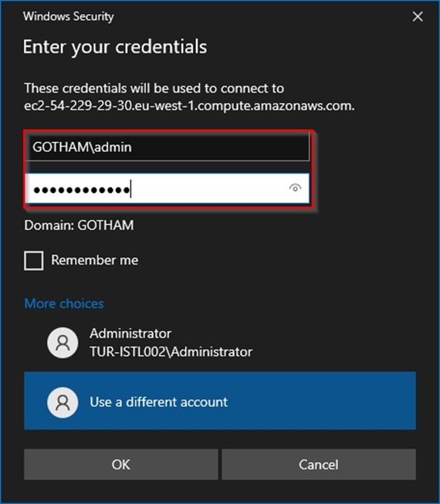Click the Domain: GOTHAM label

tap(79, 225)
